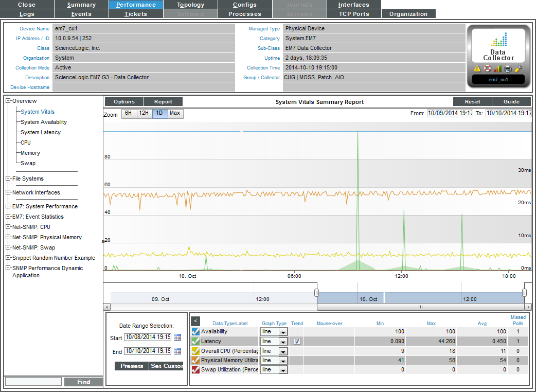Expand SNMP Performance Dynamic Application node

8,268
